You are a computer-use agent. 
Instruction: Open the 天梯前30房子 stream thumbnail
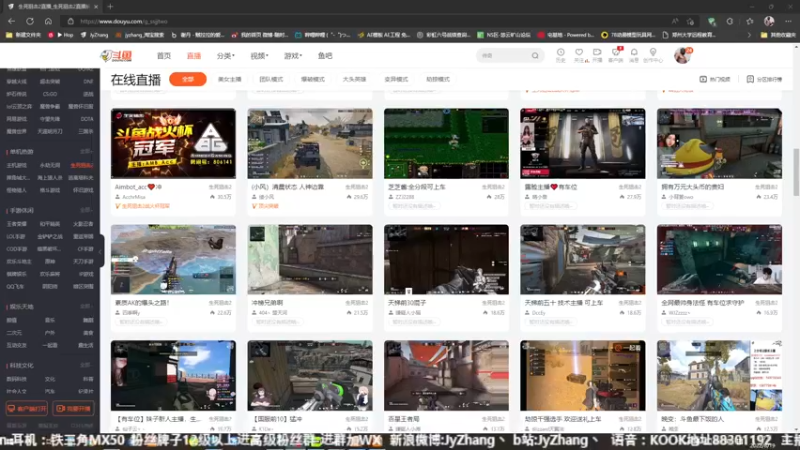click(x=446, y=260)
